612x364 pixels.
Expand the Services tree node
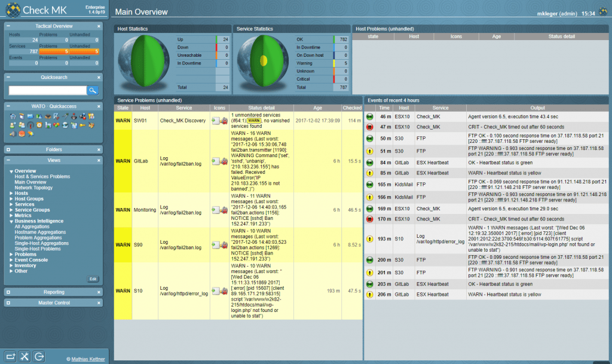[x=11, y=204]
